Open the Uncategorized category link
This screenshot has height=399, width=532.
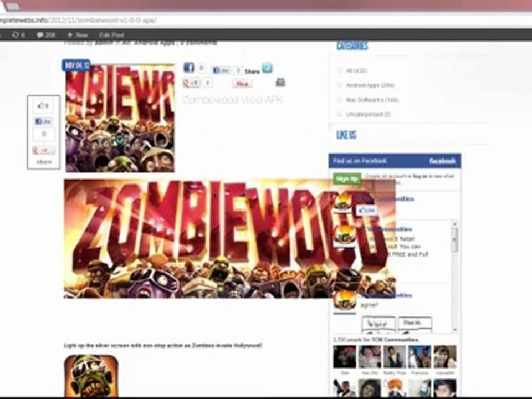tap(369, 114)
